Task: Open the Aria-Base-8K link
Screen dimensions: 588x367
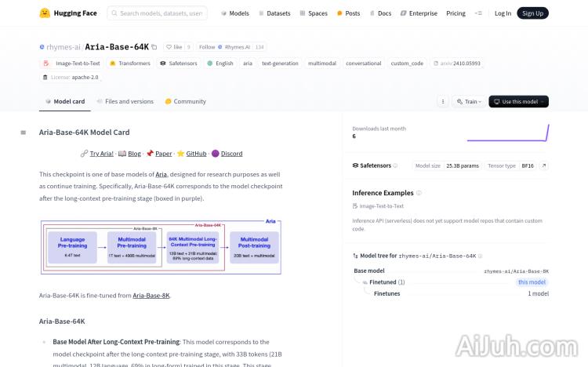Action: (x=151, y=296)
